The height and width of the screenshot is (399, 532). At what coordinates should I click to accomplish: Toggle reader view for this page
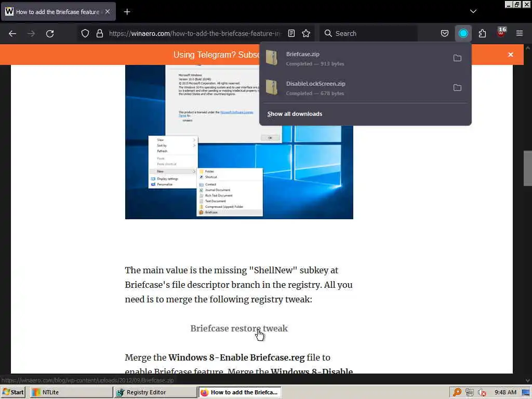point(291,33)
